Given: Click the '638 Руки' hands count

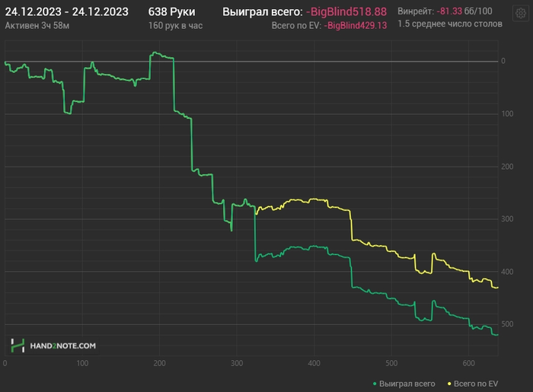Looking at the screenshot, I should point(171,12).
